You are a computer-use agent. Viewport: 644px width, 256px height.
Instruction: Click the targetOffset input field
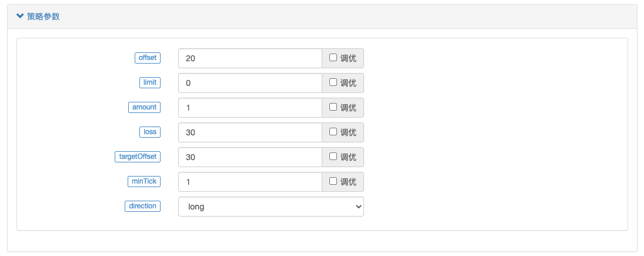(250, 157)
